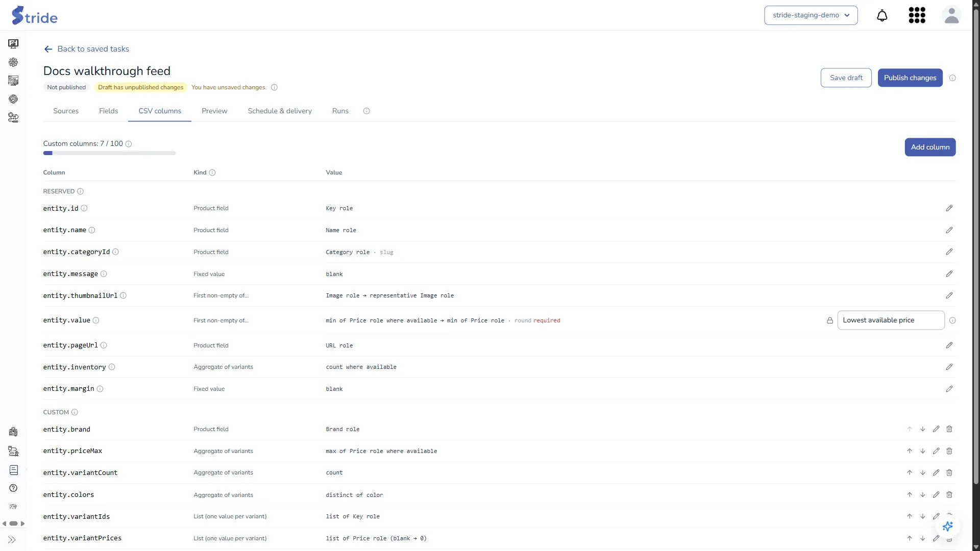Show info for entity.message column

point(104,274)
